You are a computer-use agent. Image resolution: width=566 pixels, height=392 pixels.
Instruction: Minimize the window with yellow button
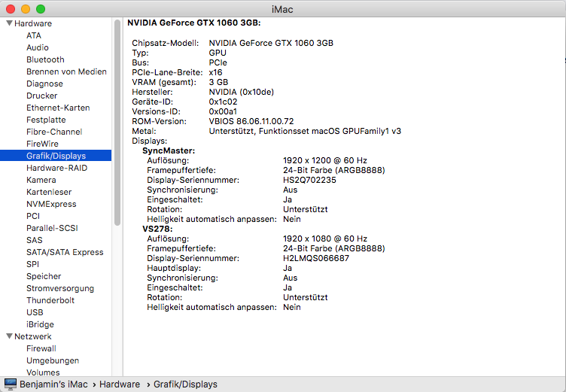coord(26,9)
